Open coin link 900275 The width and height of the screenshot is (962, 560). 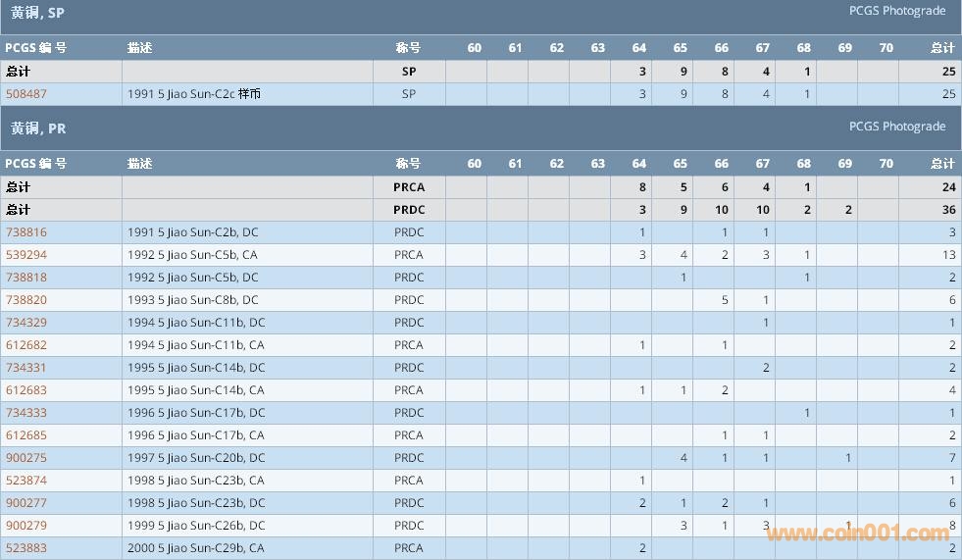26,458
